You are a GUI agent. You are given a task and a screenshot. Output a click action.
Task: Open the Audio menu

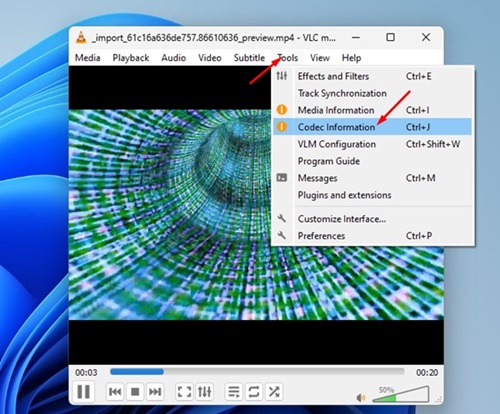point(174,58)
